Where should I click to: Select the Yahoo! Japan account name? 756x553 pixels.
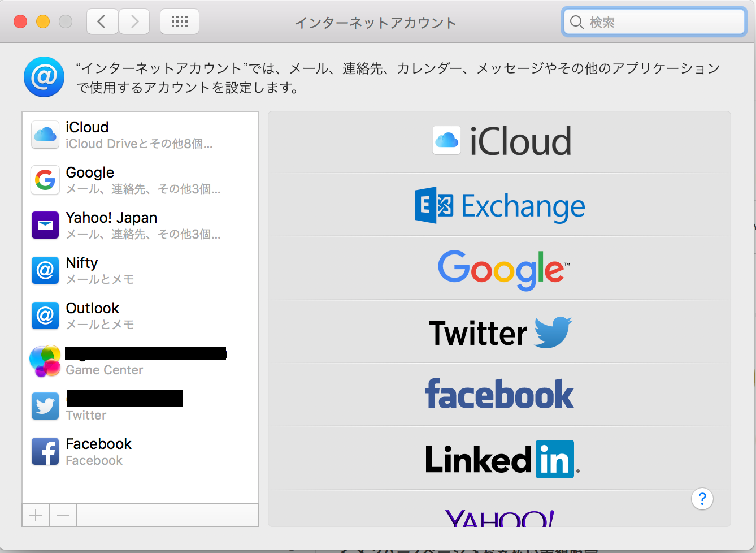tap(111, 218)
